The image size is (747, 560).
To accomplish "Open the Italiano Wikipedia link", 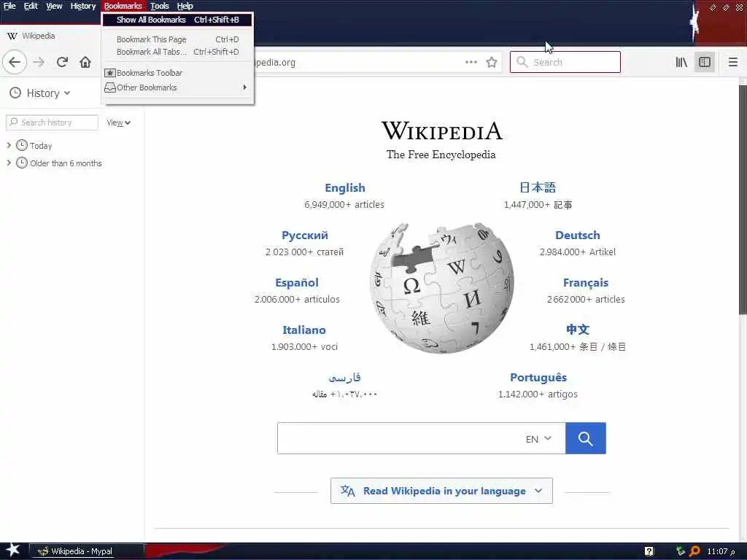I will tap(304, 330).
